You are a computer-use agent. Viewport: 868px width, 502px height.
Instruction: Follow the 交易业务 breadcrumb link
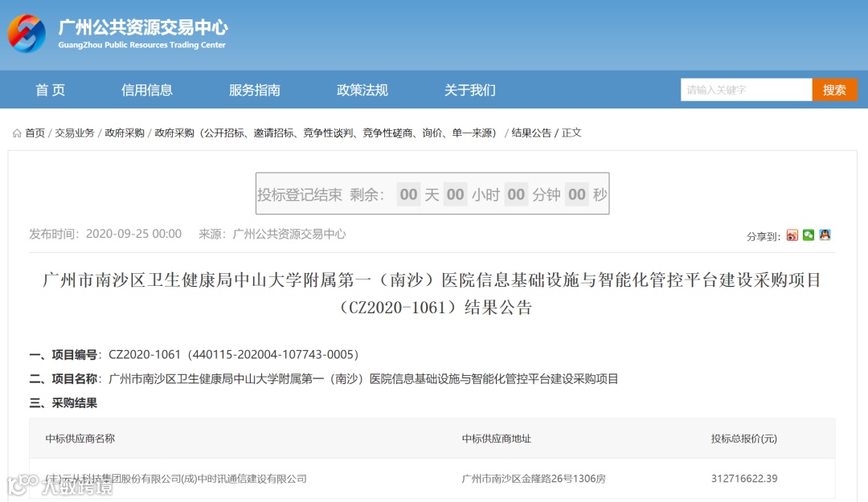[75, 133]
